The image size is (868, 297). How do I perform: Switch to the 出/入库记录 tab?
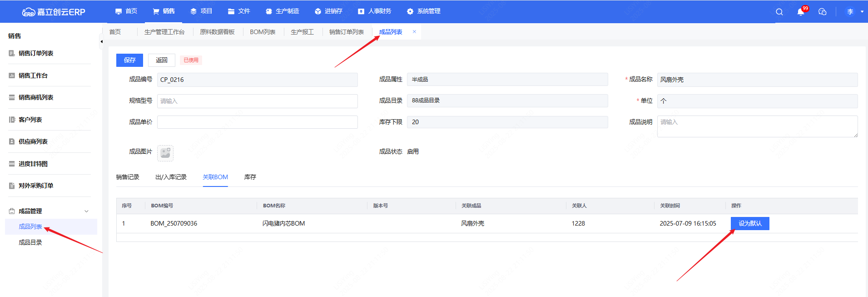tap(171, 177)
